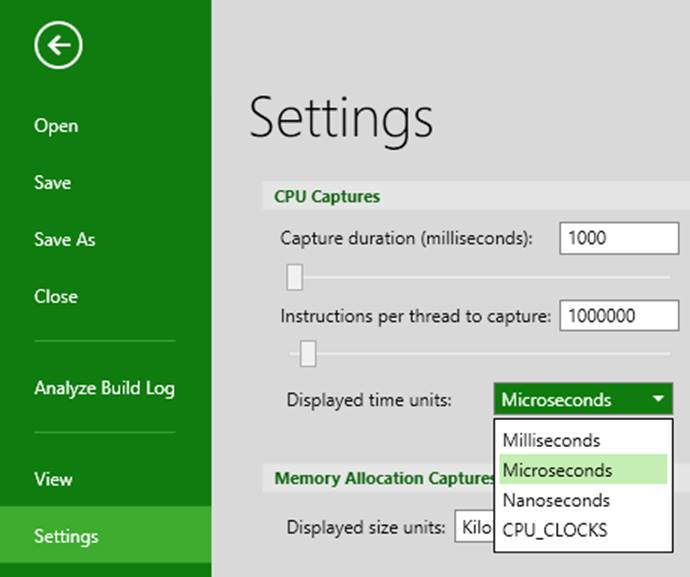Click the Capture duration input field
This screenshot has width=690, height=577.
pos(619,238)
